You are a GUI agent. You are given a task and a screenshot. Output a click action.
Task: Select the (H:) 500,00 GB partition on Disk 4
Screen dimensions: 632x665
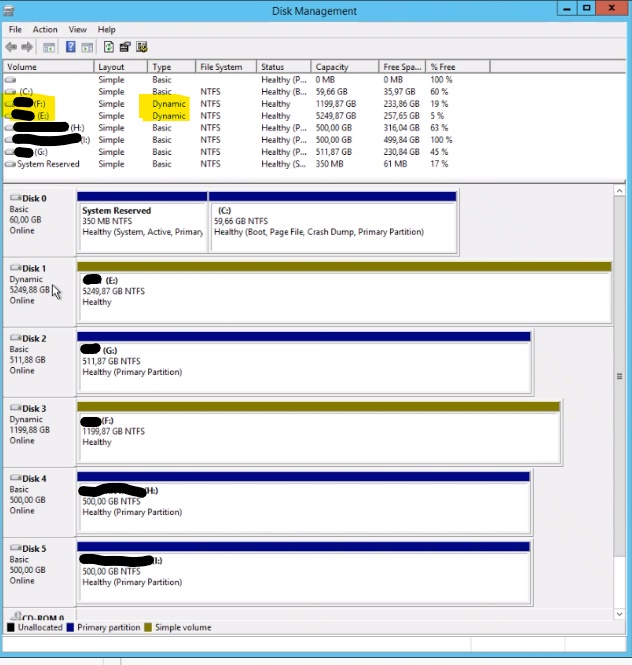pyautogui.click(x=304, y=503)
